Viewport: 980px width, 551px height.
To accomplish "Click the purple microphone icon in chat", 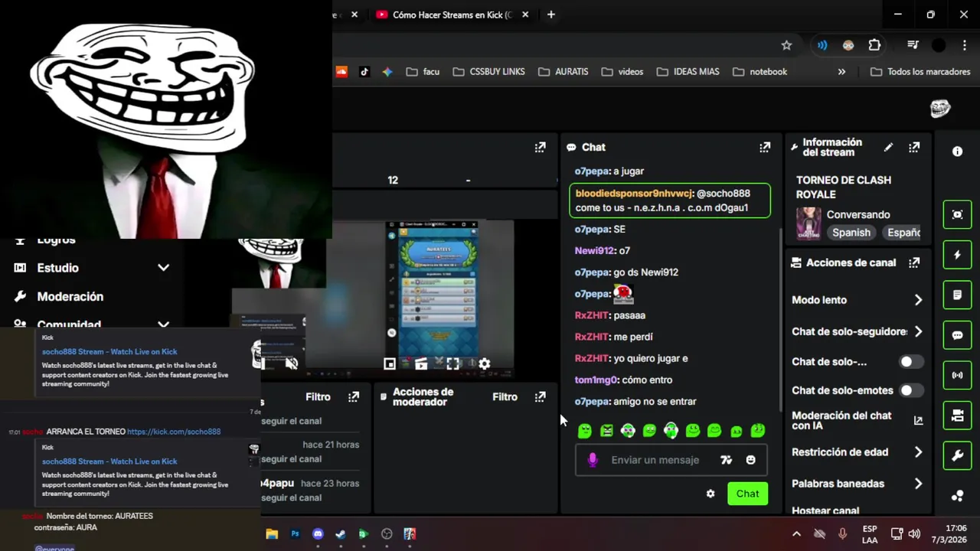I will pos(592,460).
